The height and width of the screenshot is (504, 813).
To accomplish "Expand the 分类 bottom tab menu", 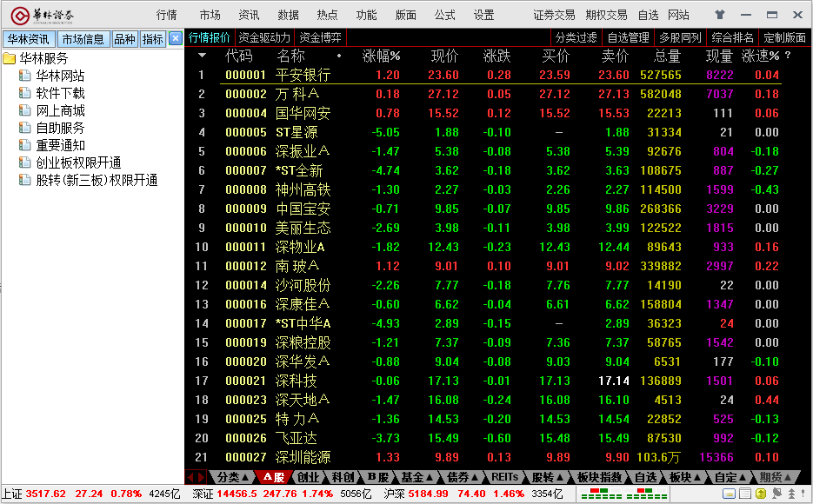I will (x=233, y=477).
